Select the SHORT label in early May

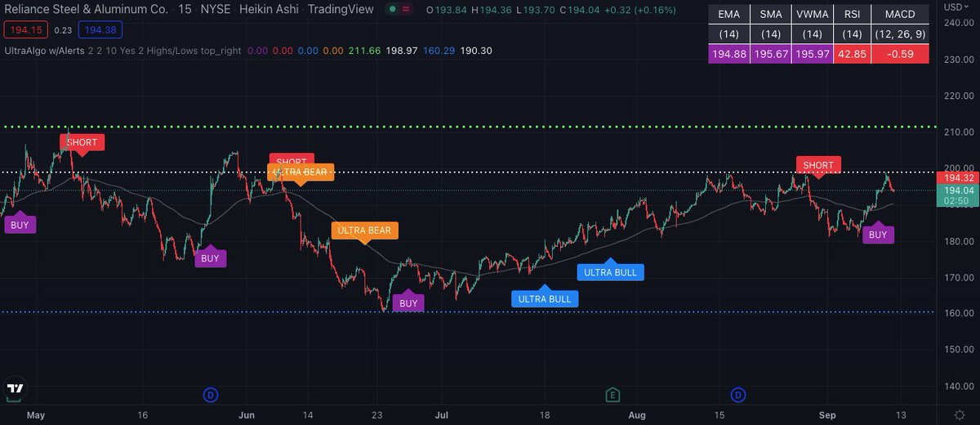(82, 142)
